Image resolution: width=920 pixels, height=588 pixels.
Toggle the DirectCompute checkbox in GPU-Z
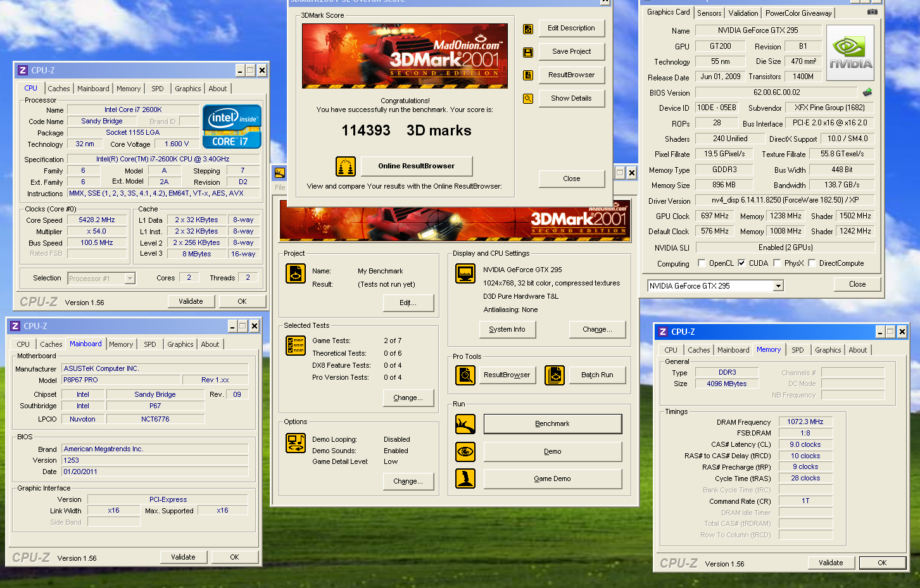[x=812, y=263]
